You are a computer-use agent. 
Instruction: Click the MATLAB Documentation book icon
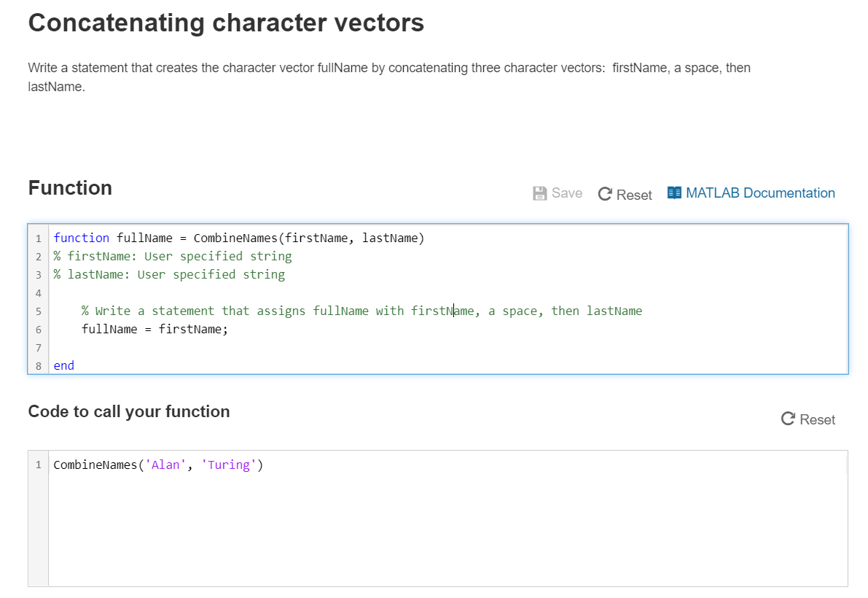[x=674, y=193]
